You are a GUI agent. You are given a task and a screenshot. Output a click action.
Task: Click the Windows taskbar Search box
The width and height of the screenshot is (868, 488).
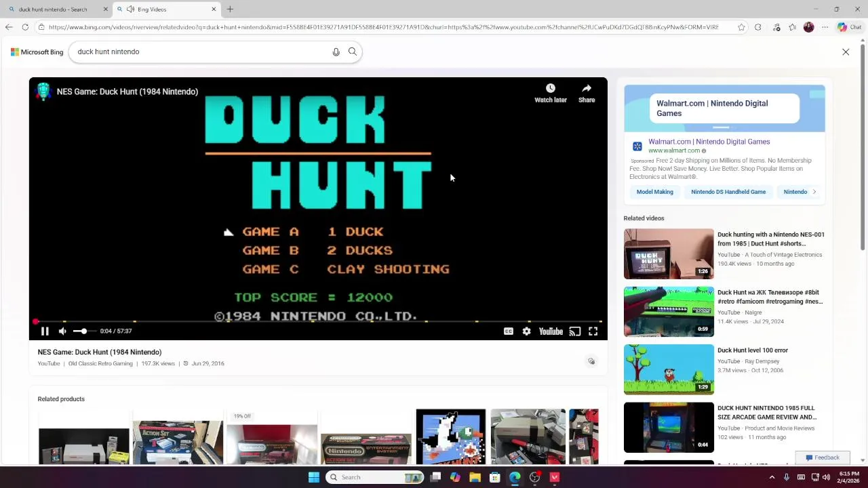click(x=374, y=477)
